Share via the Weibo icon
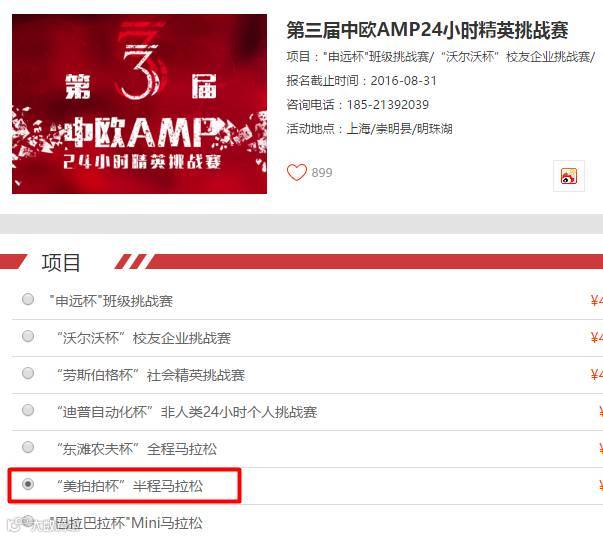The width and height of the screenshot is (603, 538). (569, 176)
